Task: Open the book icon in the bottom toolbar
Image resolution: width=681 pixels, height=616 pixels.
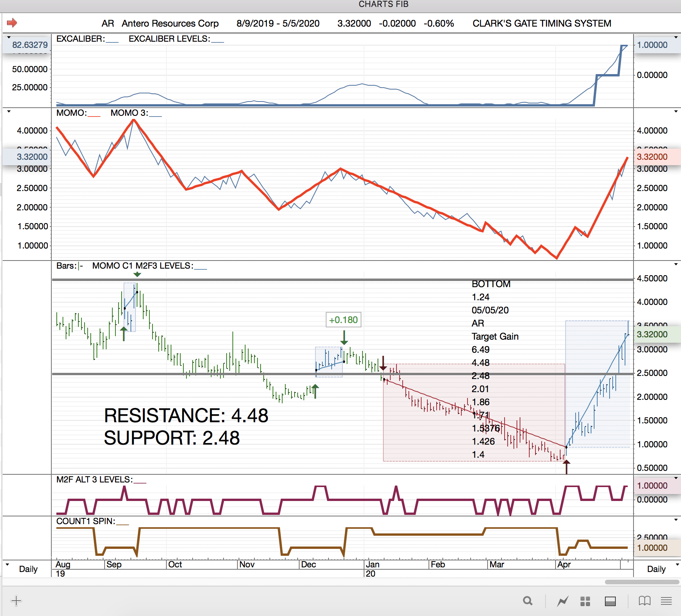Action: [644, 601]
